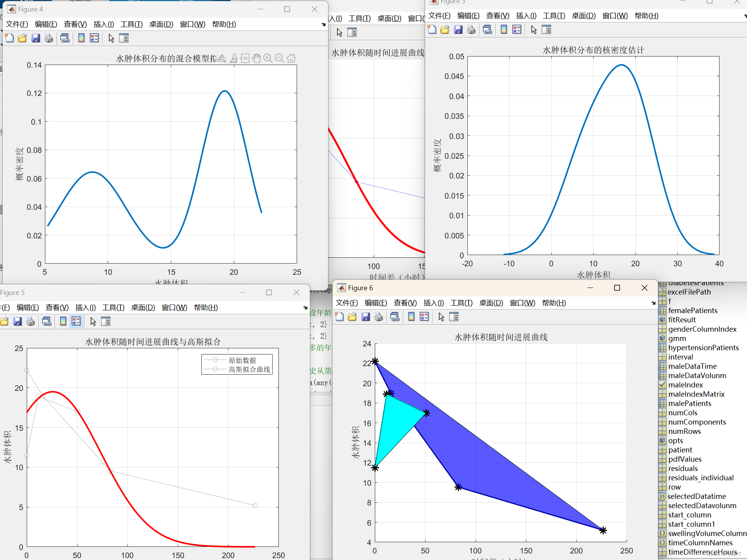Select gmm variable in workspace list
The height and width of the screenshot is (560, 747).
tap(677, 338)
